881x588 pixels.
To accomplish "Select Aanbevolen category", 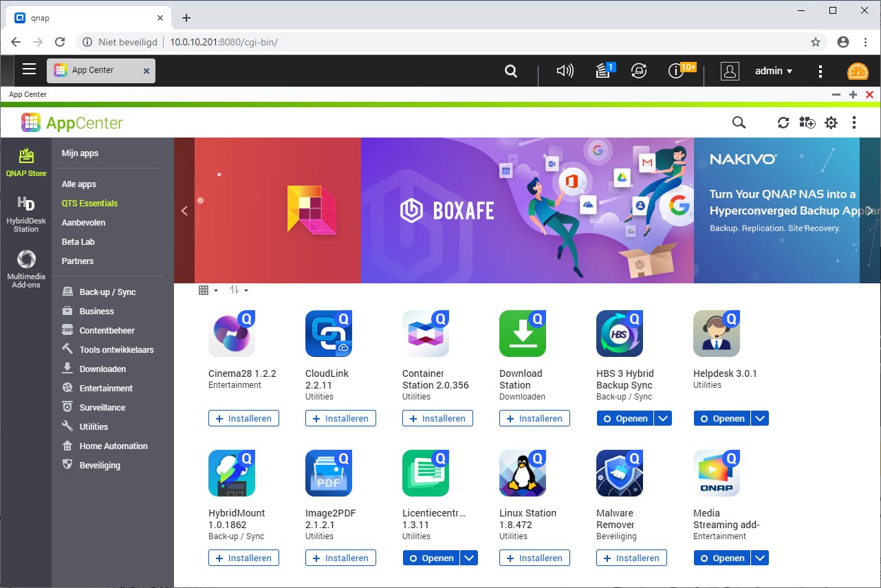I will [83, 223].
